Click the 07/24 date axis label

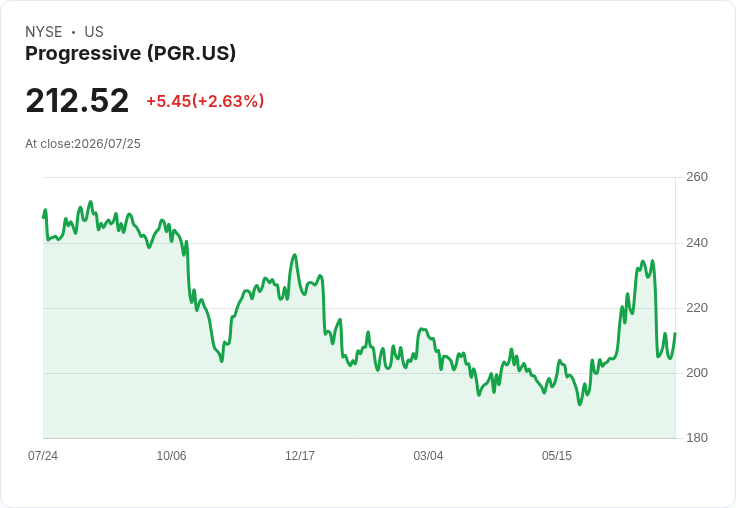43,455
